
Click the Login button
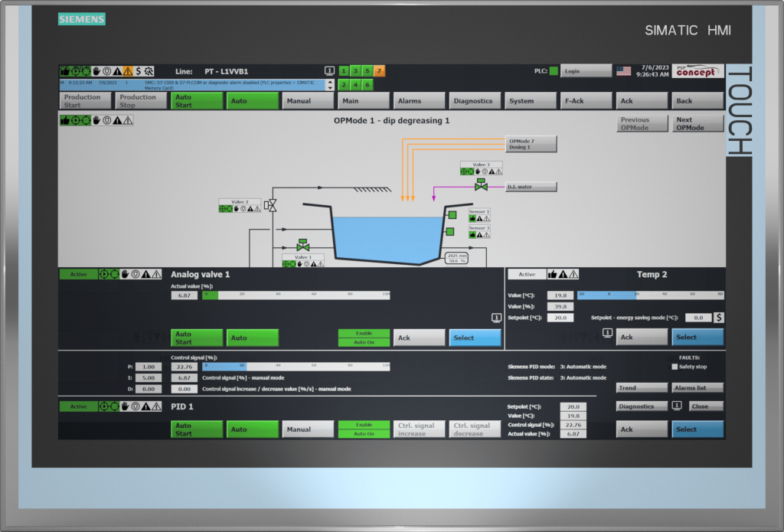[x=586, y=71]
